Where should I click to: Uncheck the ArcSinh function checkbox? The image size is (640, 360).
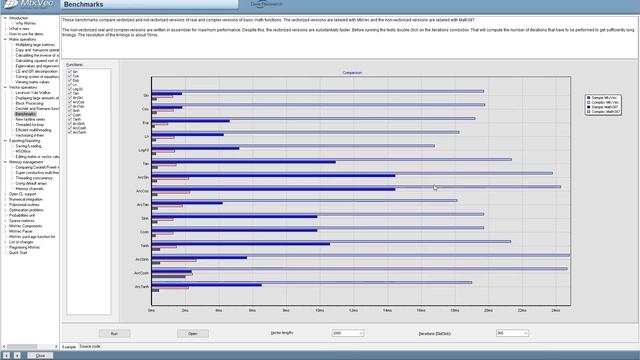(70, 123)
